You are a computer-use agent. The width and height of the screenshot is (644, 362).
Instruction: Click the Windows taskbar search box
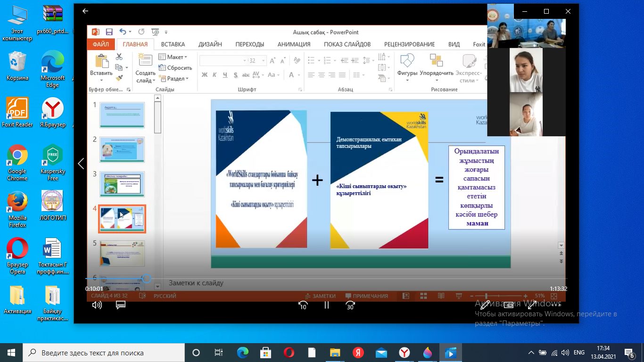click(104, 353)
